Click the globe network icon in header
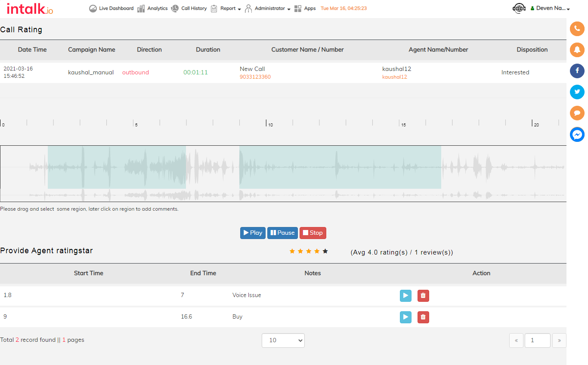588x365 pixels. (520, 9)
